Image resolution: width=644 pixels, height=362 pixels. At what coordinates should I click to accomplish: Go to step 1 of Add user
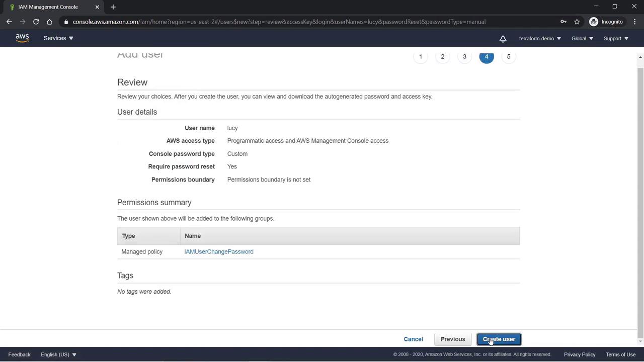[421, 56]
